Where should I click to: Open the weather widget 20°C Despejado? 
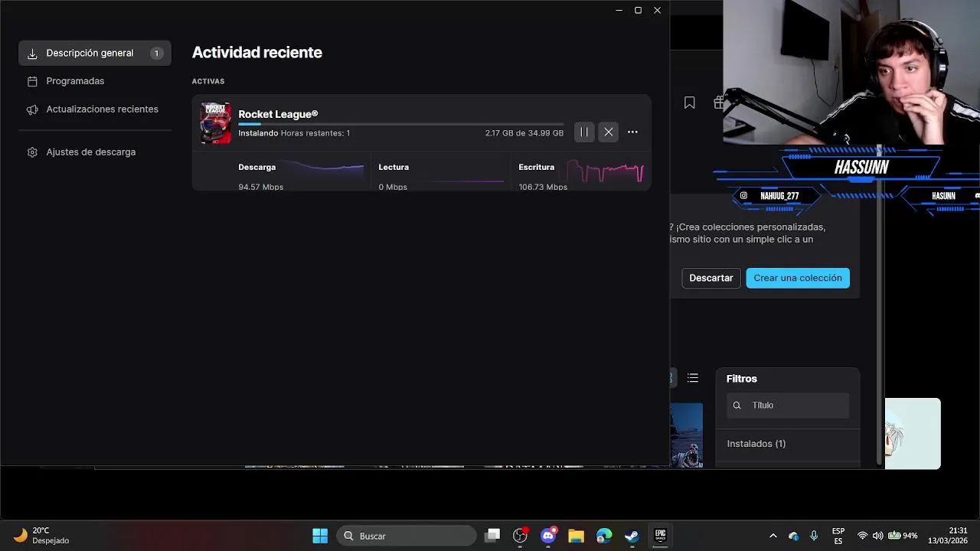point(42,536)
